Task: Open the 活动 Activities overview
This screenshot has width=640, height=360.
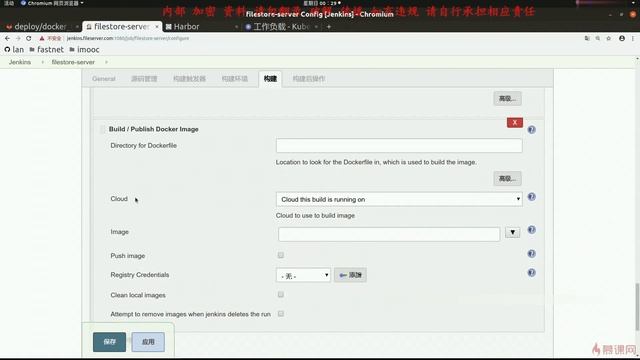Action: (9, 3)
